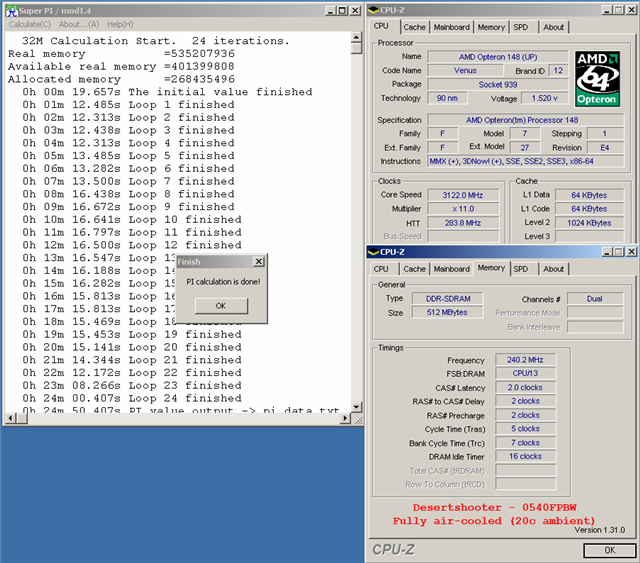Screen dimensions: 640x563
Task: Open the Mainboard tab in the upper CPU-Z window
Action: 452,27
